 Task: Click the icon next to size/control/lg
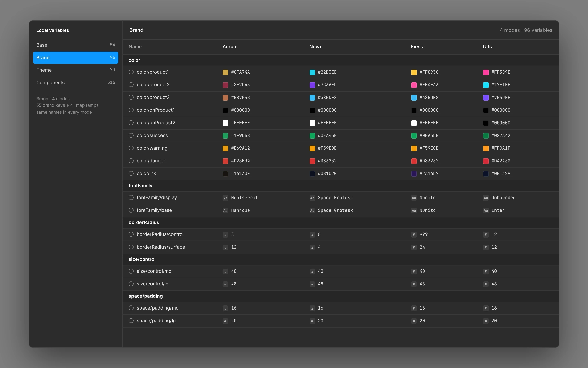131,284
